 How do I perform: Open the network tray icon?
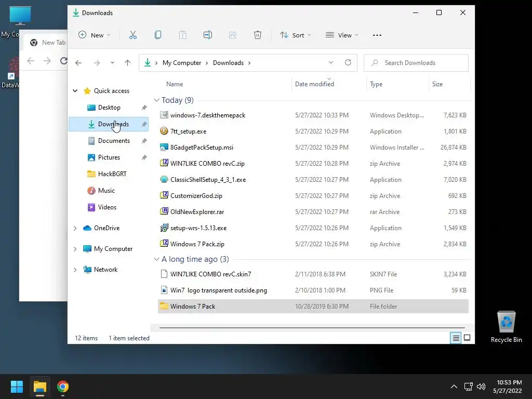coord(469,387)
